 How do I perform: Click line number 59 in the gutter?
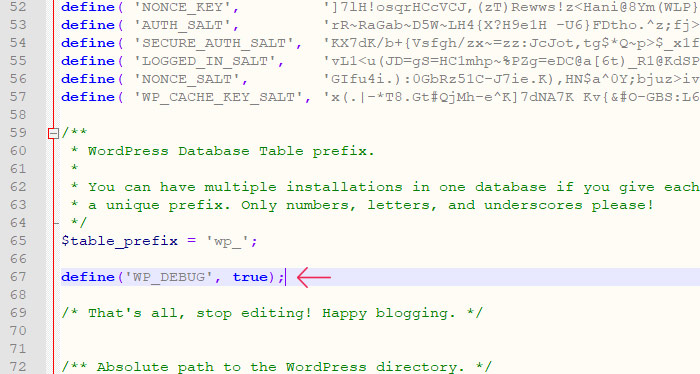point(18,133)
